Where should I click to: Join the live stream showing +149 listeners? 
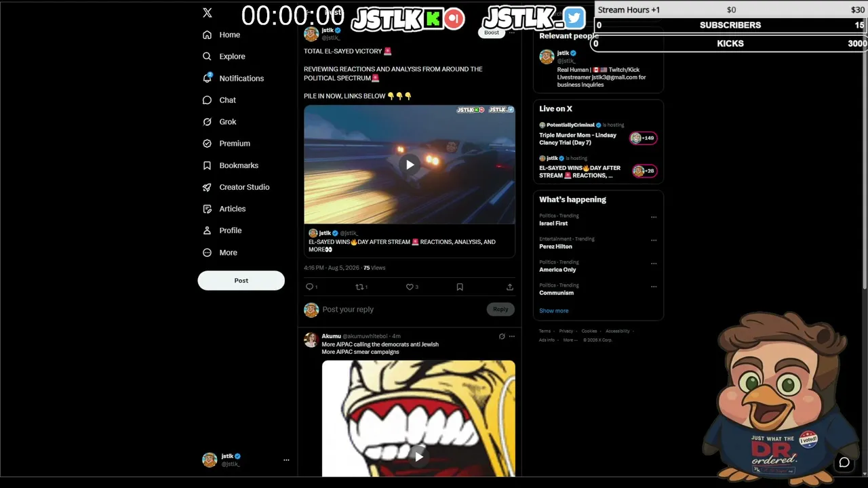[643, 138]
